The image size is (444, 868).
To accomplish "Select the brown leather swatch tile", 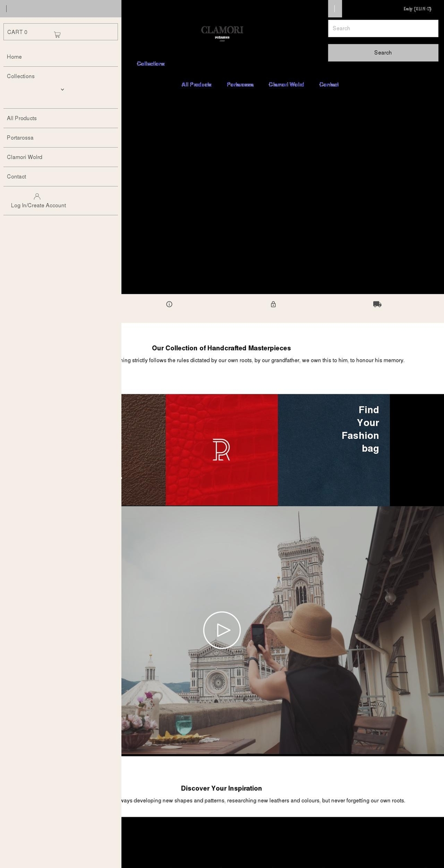I will coord(143,450).
